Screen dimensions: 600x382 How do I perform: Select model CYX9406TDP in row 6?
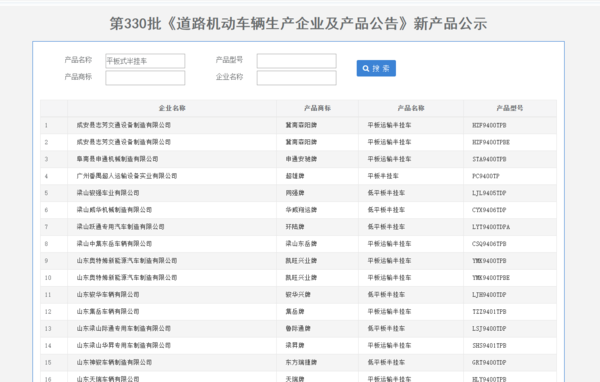pos(489,210)
